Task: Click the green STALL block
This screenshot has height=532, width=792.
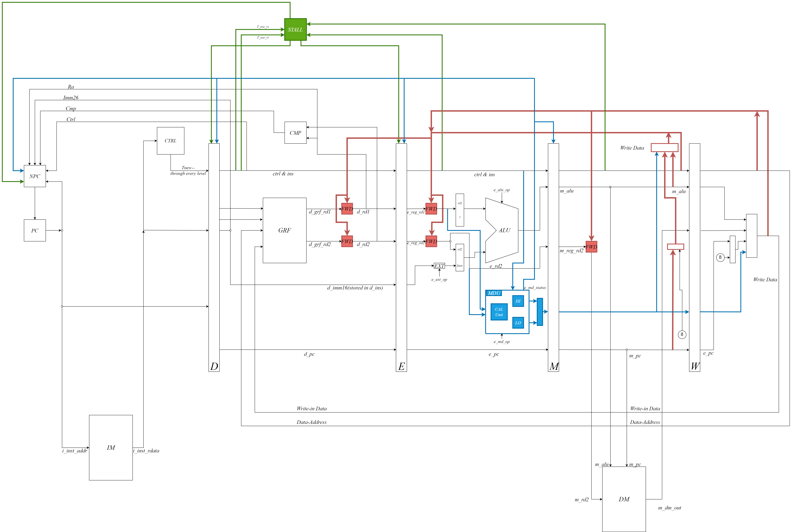Action: (x=295, y=29)
